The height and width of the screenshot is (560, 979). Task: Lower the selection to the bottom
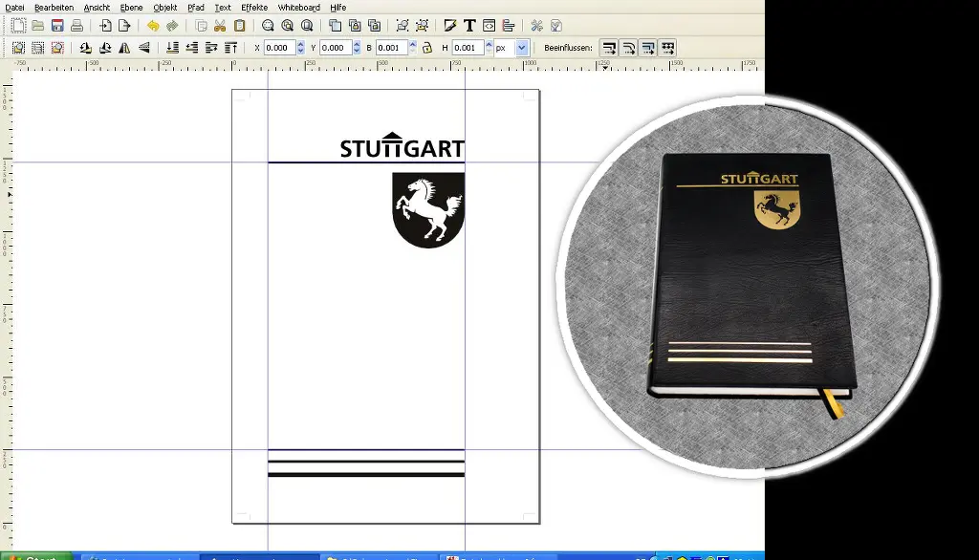point(172,48)
